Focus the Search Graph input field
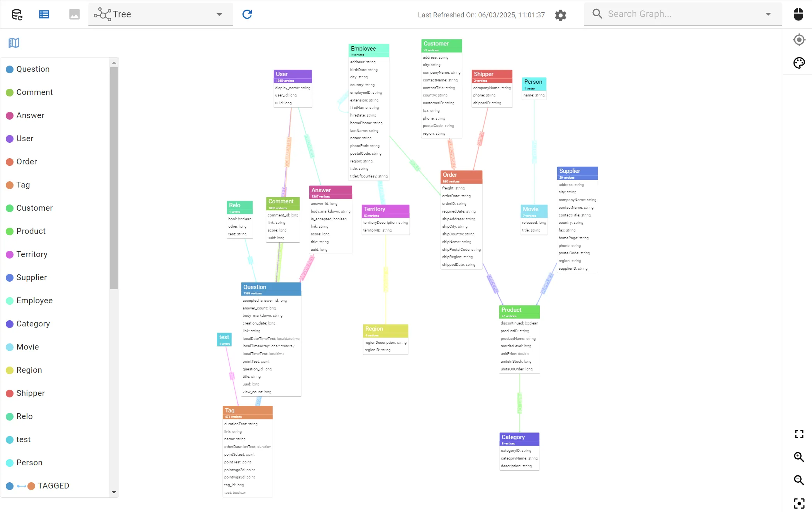 click(683, 14)
